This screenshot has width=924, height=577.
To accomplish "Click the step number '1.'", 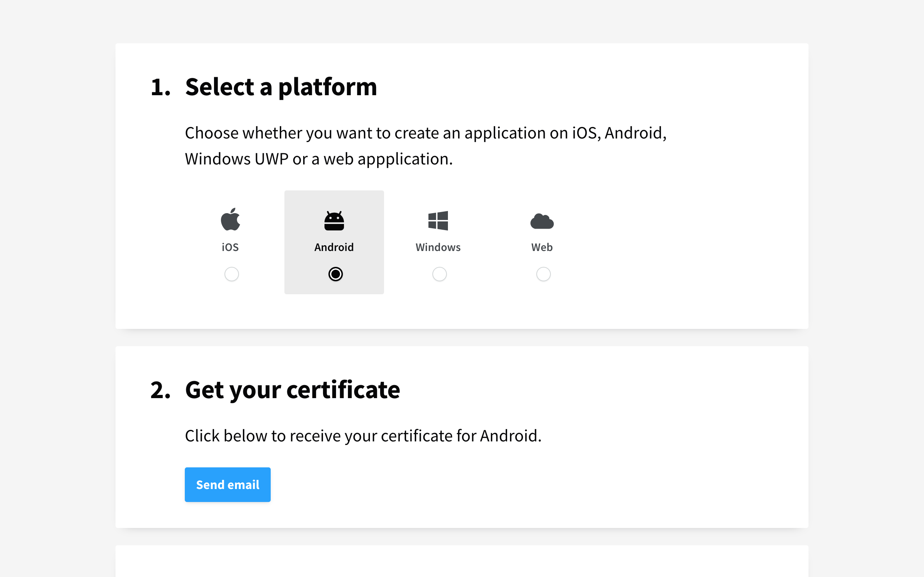I will 160,87.
